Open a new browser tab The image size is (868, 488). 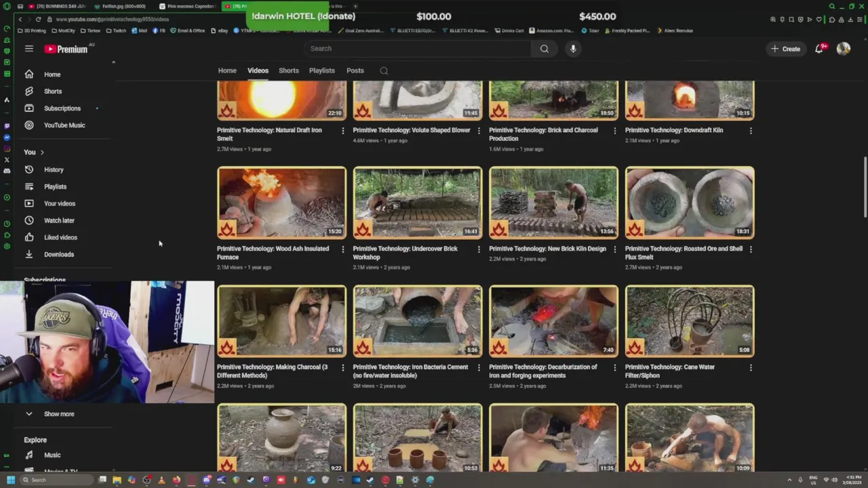355,6
